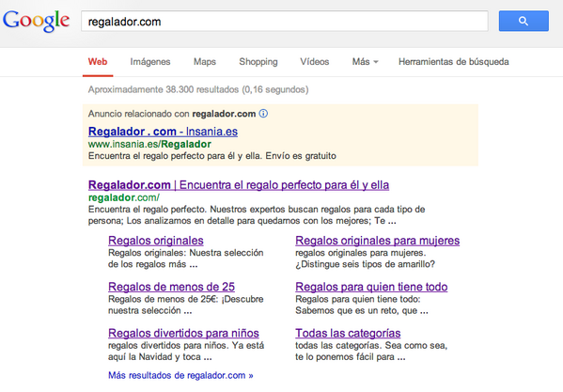Click the Google logo
The width and height of the screenshot is (563, 392).
coord(36,21)
